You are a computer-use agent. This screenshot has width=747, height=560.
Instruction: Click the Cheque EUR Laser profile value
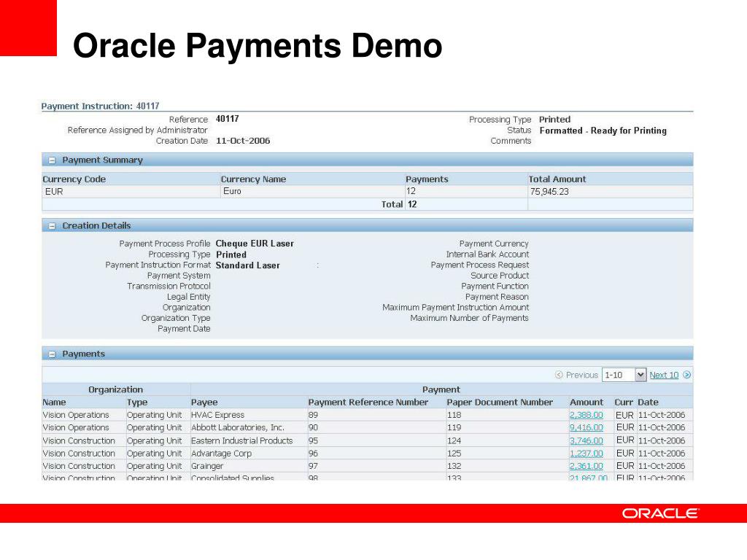point(255,244)
